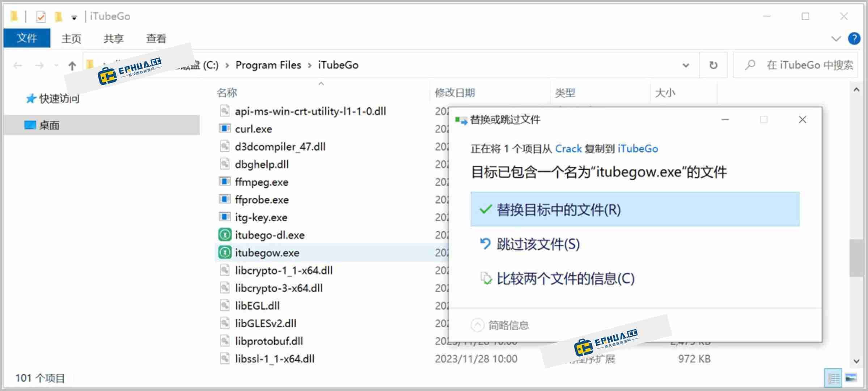The height and width of the screenshot is (391, 868).
Task: Click the back navigation arrow
Action: tap(18, 66)
